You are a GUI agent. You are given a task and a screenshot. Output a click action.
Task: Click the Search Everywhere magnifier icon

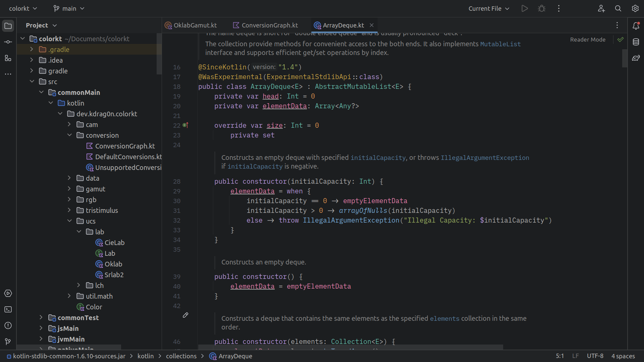coord(618,8)
